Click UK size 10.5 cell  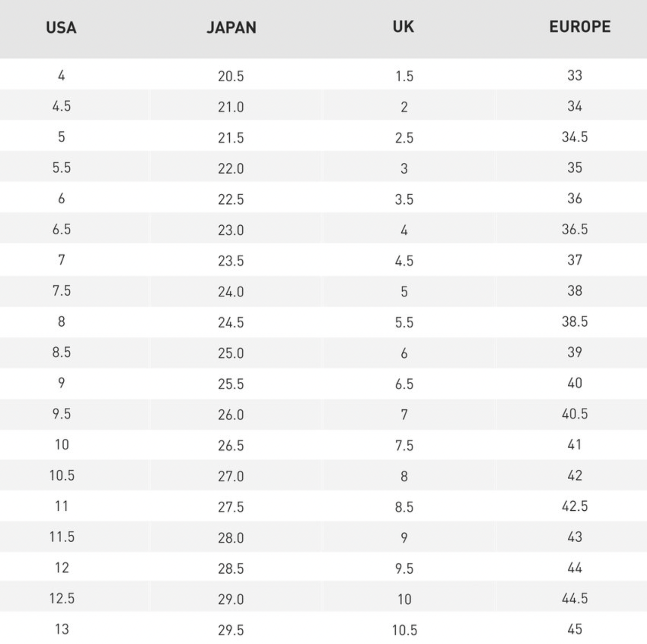tap(405, 630)
